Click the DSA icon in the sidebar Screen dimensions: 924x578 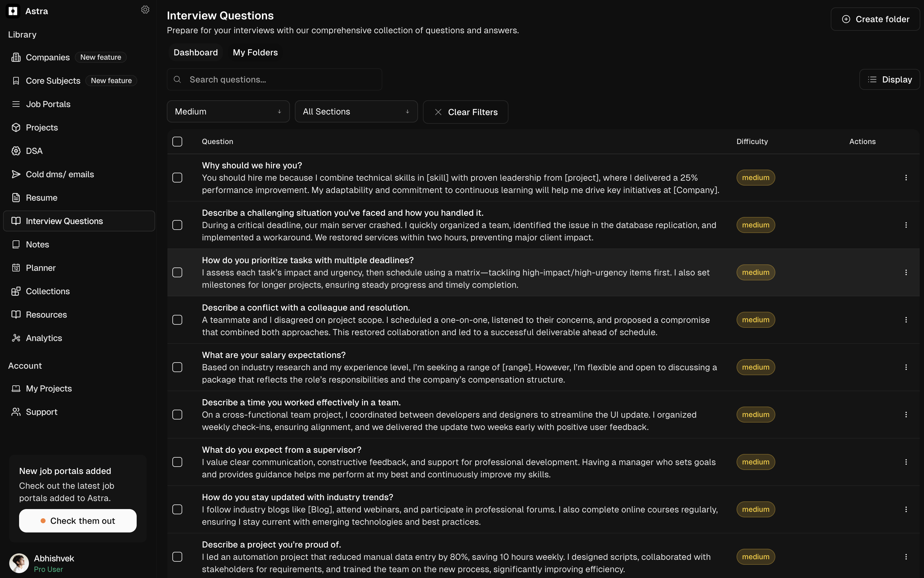point(16,151)
